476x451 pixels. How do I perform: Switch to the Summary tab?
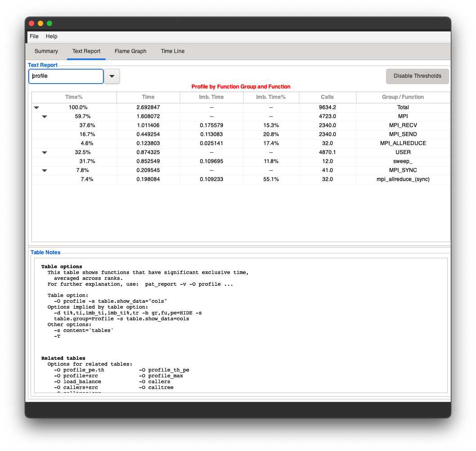[46, 51]
